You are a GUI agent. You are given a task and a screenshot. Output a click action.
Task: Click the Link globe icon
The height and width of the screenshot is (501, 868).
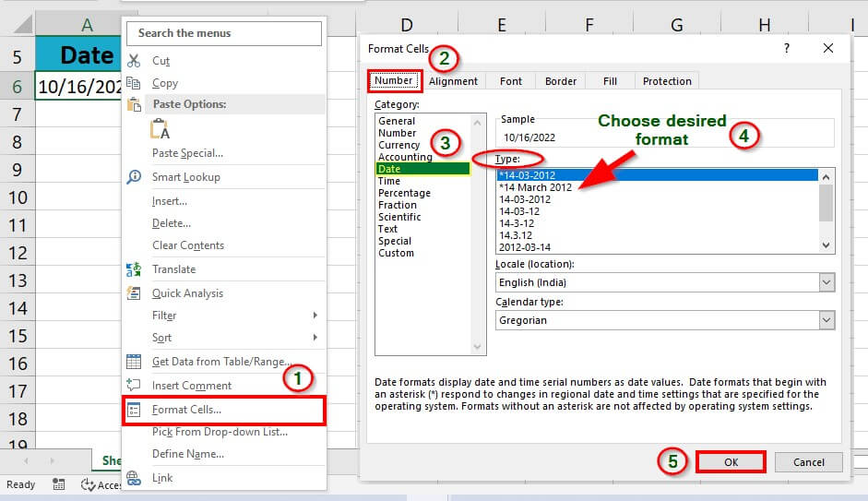click(134, 478)
